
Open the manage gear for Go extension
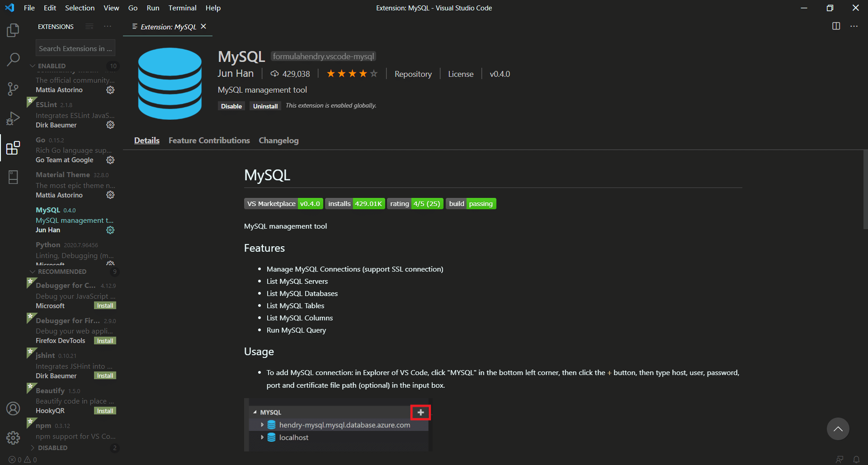[x=110, y=160]
